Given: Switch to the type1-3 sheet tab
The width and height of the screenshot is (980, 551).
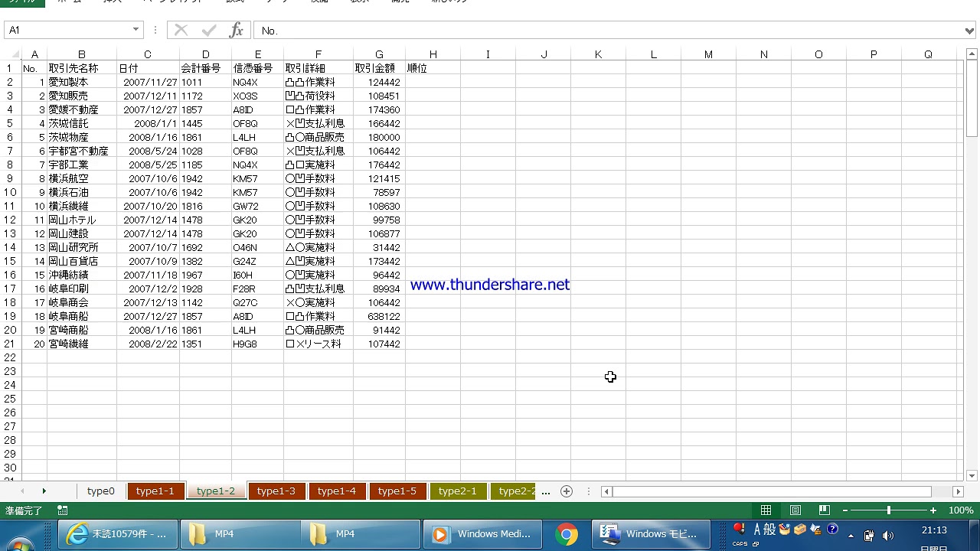Looking at the screenshot, I should (x=276, y=491).
